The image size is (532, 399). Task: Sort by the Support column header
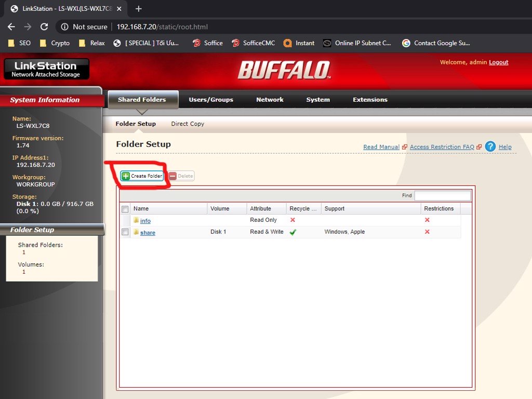[371, 209]
